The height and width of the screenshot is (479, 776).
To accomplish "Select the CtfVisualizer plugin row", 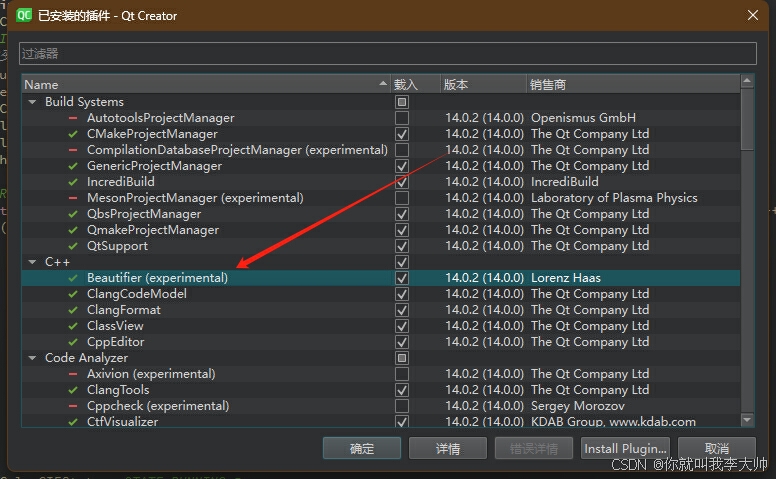I will click(x=381, y=421).
